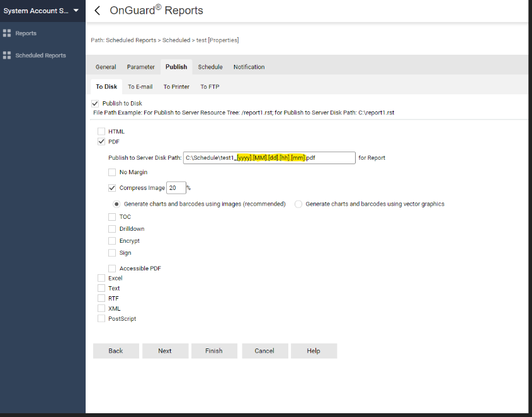Select generate charts using vector graphics radio
The width and height of the screenshot is (532, 417).
pyautogui.click(x=298, y=204)
